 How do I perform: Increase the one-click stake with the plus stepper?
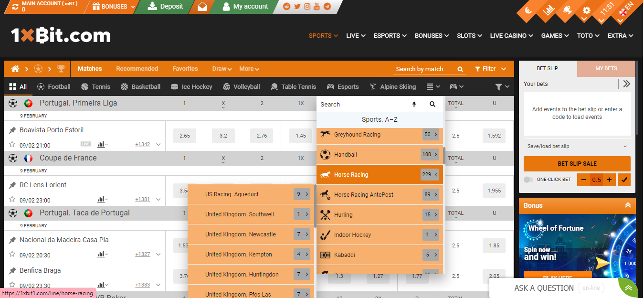(x=610, y=180)
